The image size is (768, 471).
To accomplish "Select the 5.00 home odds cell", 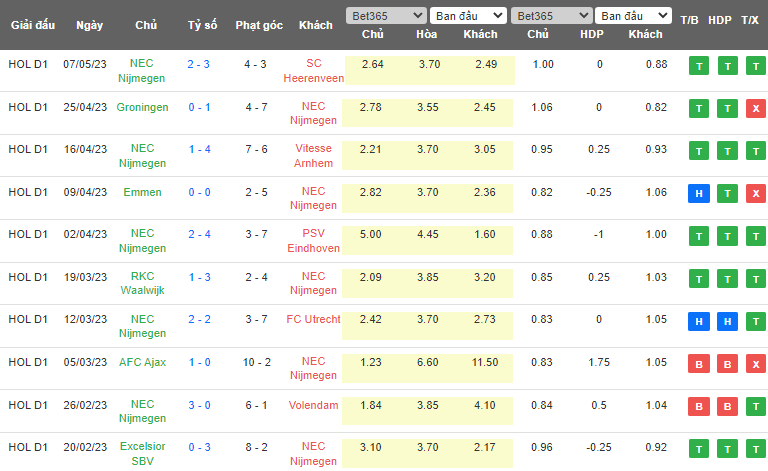I will point(370,235).
